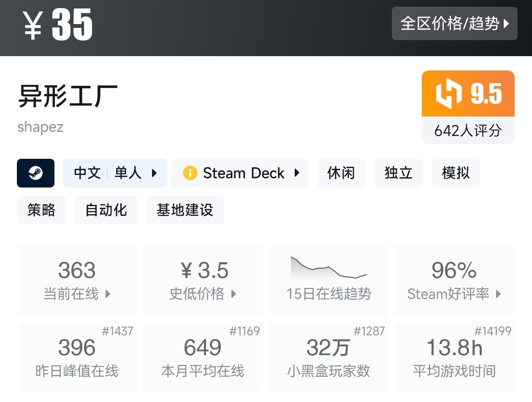This screenshot has height=402, width=532.
Task: Open the 全区价格/趋势 price trend button
Action: pyautogui.click(x=454, y=24)
